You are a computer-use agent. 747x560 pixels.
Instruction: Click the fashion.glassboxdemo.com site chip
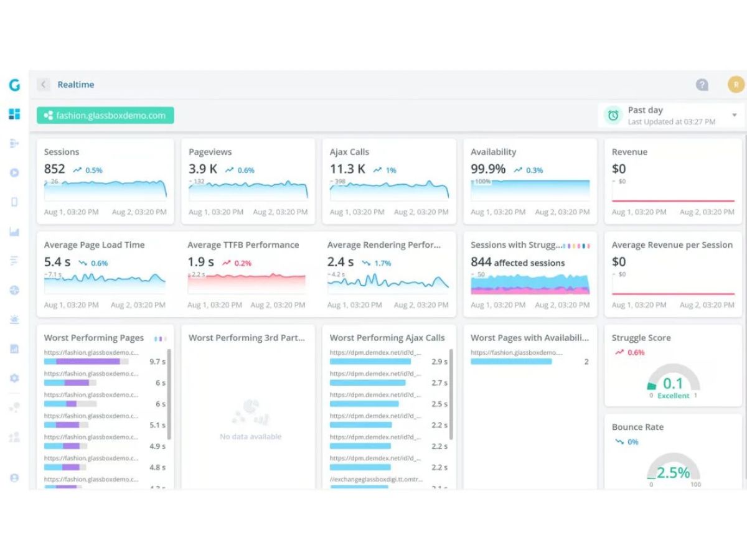[105, 115]
